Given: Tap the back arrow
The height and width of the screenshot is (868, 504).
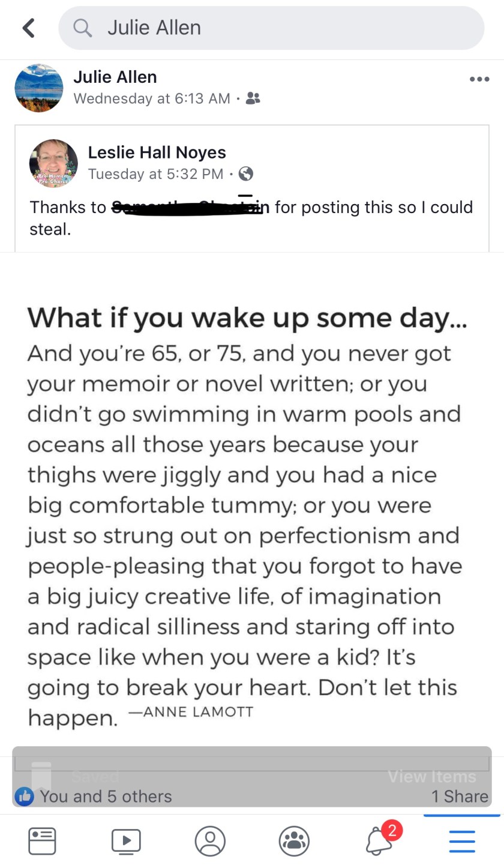Looking at the screenshot, I should click(28, 28).
